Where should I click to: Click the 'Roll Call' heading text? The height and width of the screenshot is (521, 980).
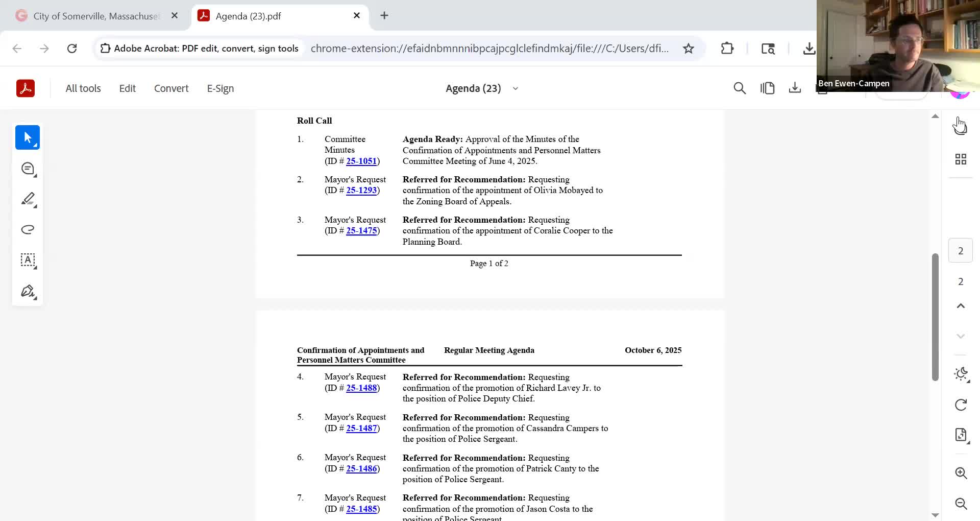click(314, 121)
